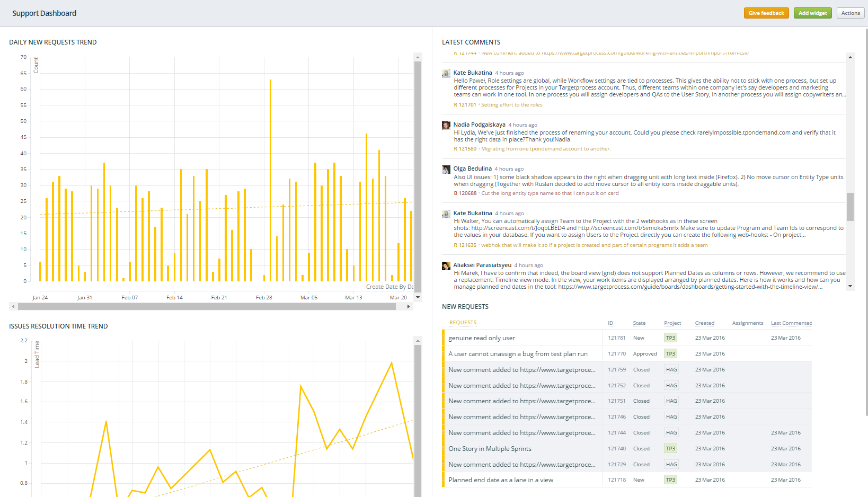Viewport: 868px width, 497px height.
Task: Click TP3 project tag for request 121740
Action: tap(670, 449)
